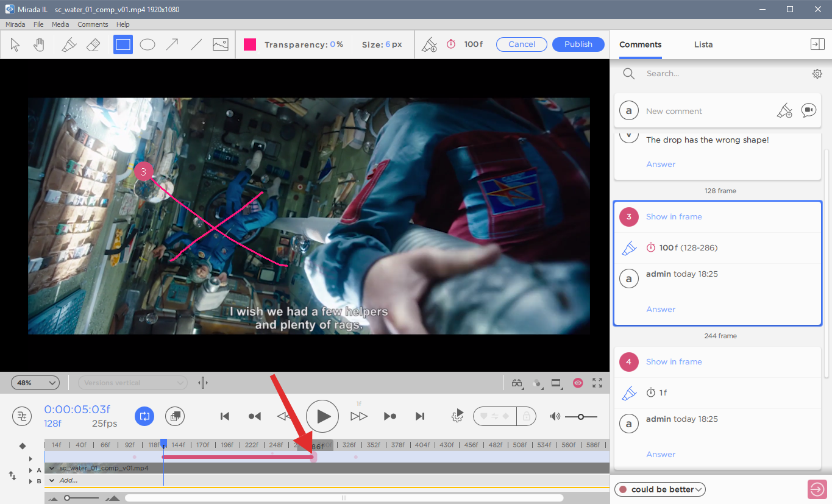Open screen aspect options

click(556, 383)
